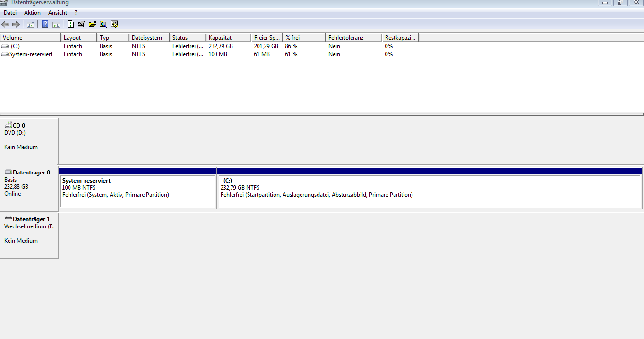
Task: Sort by the Layout column header
Action: tap(79, 38)
